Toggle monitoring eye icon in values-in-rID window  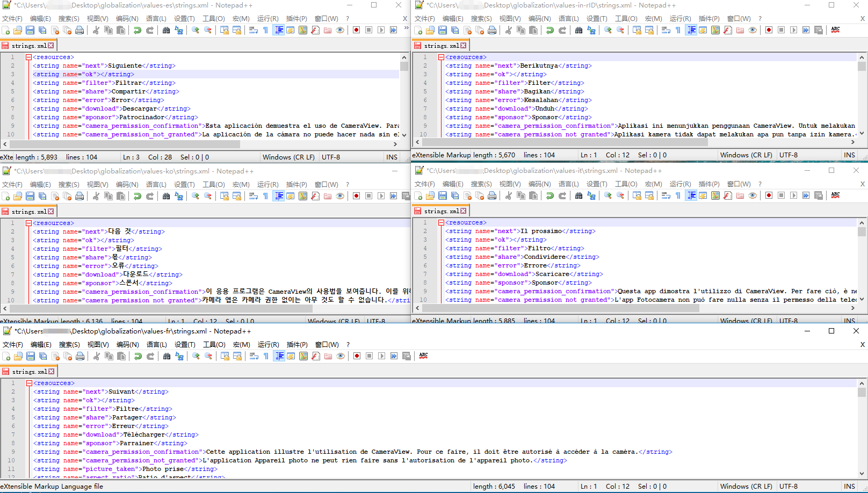(x=753, y=30)
